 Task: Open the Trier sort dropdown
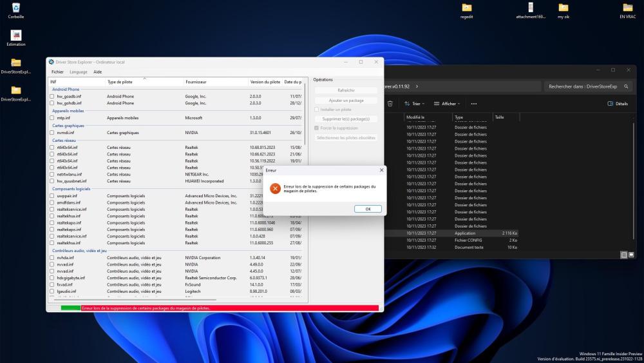coord(414,103)
